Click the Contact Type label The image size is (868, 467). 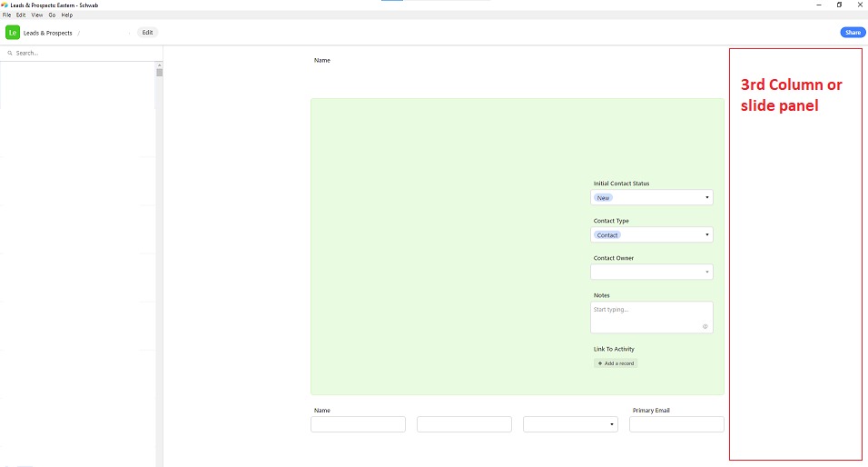[611, 221]
